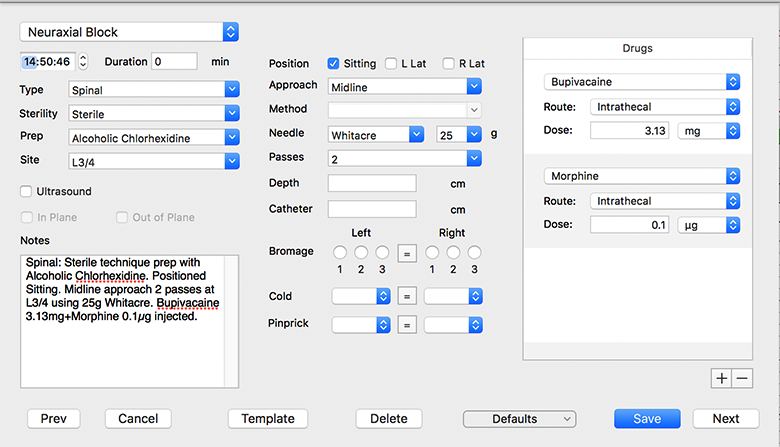Enable the Ultrasound checkbox
780x447 pixels.
pyautogui.click(x=26, y=191)
